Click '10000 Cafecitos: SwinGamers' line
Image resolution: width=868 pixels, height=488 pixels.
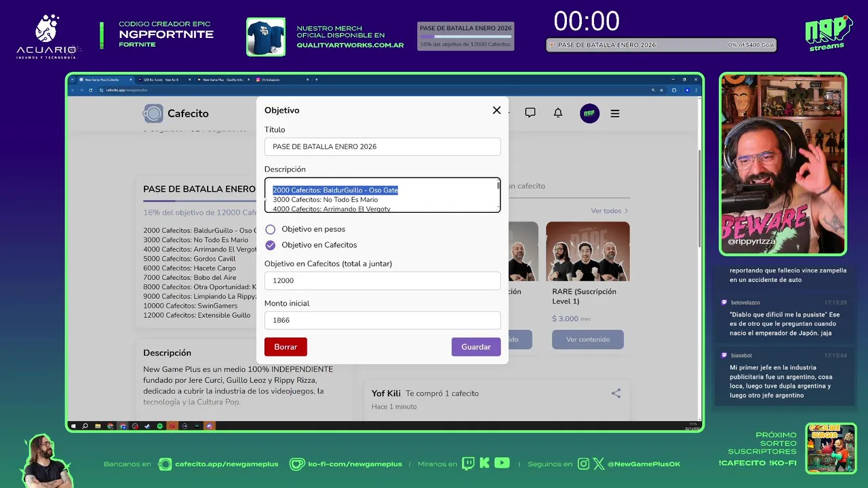point(191,306)
